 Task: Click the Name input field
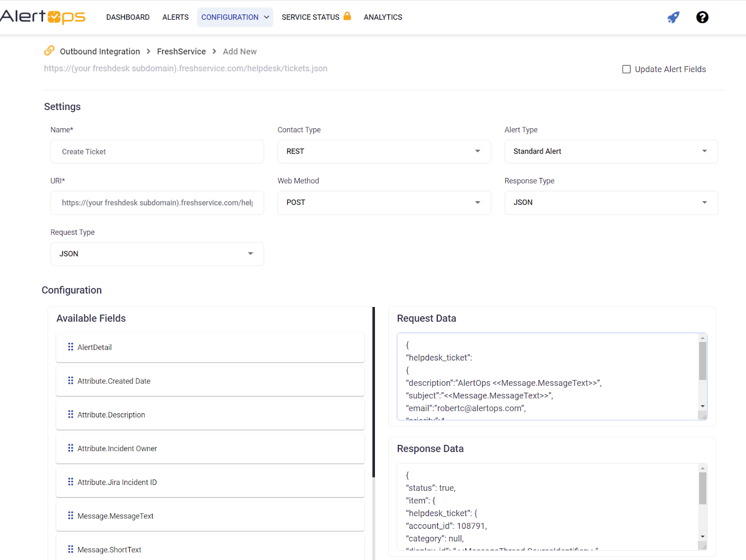[x=157, y=152]
